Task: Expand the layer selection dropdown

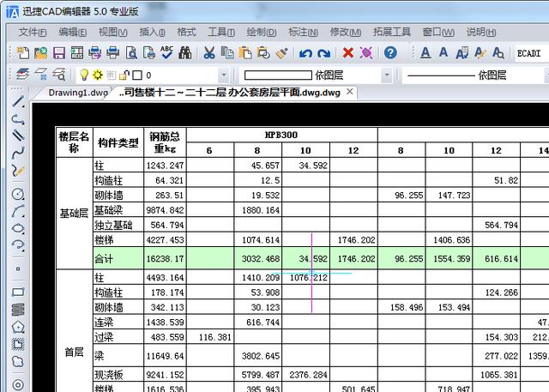Action: (224, 75)
